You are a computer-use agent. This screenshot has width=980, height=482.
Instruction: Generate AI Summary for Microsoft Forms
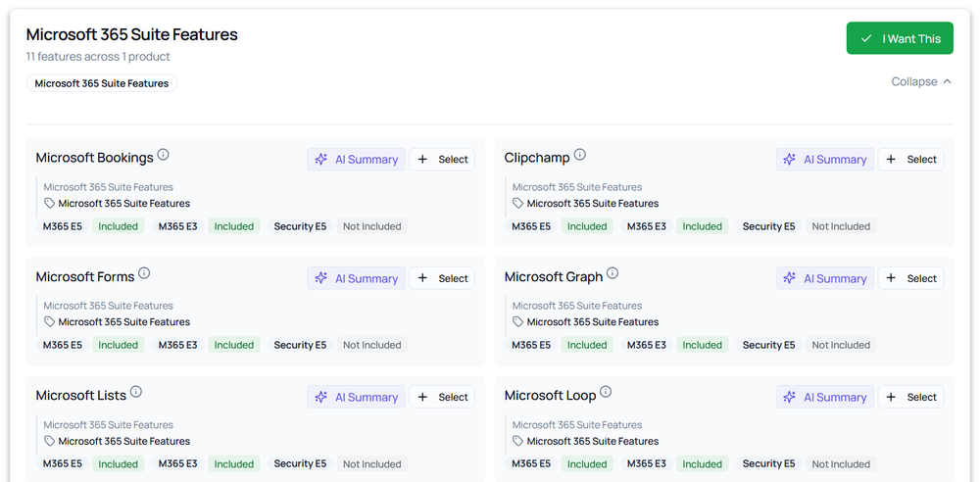[x=357, y=278]
